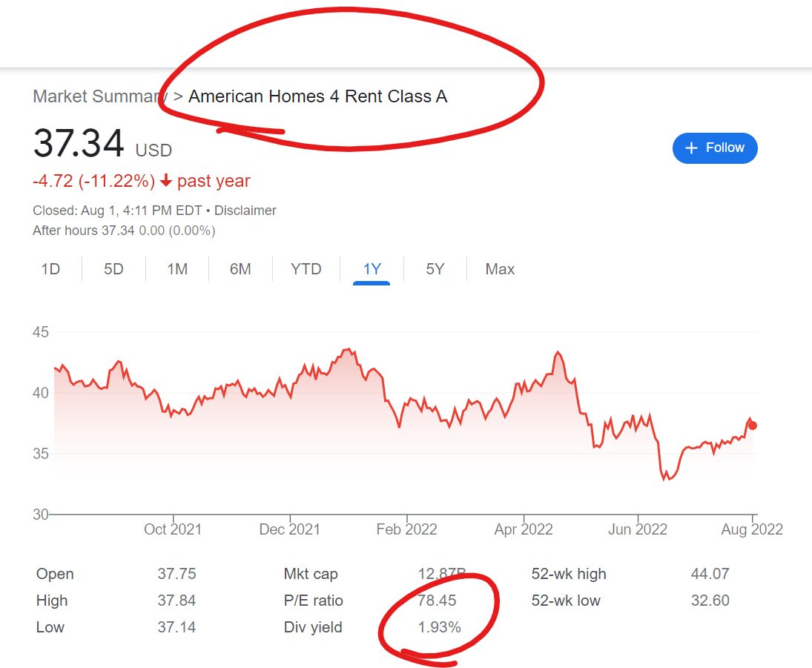Screen dimensions: 812x668
Task: Select the 6M chart period
Action: (240, 268)
